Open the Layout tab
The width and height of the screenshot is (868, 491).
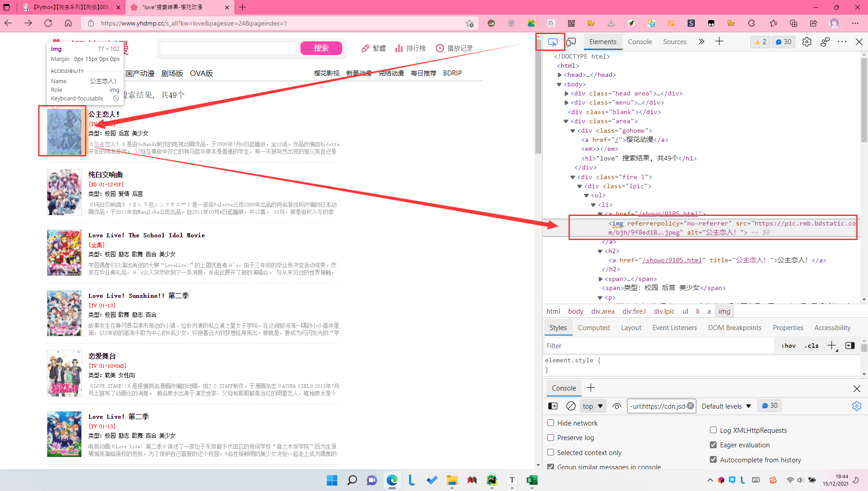click(631, 328)
